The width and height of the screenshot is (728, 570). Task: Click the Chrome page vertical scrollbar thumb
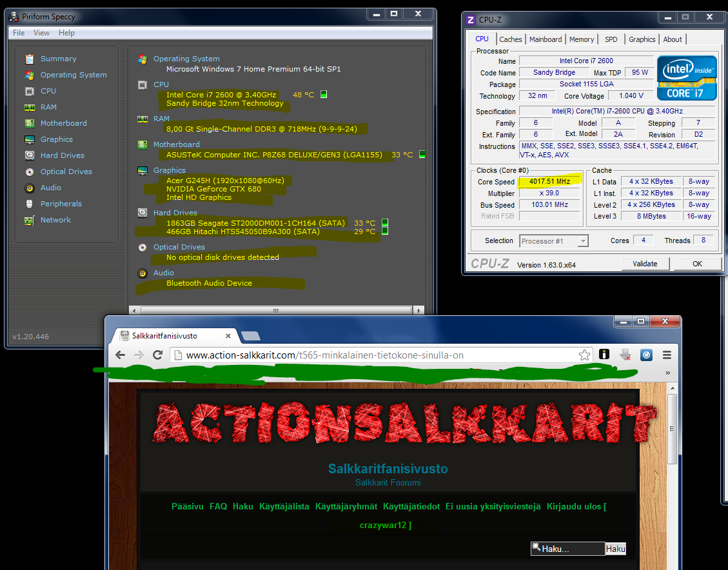pyautogui.click(x=672, y=429)
